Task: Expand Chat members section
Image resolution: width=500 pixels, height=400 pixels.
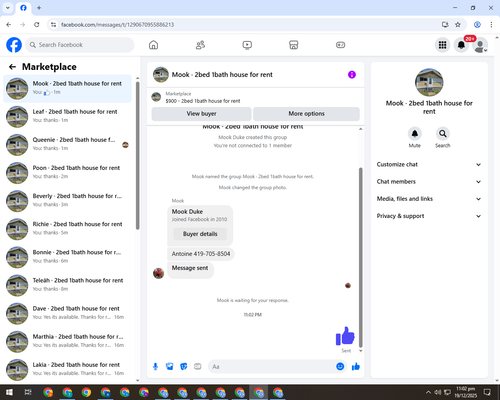Action: [429, 182]
